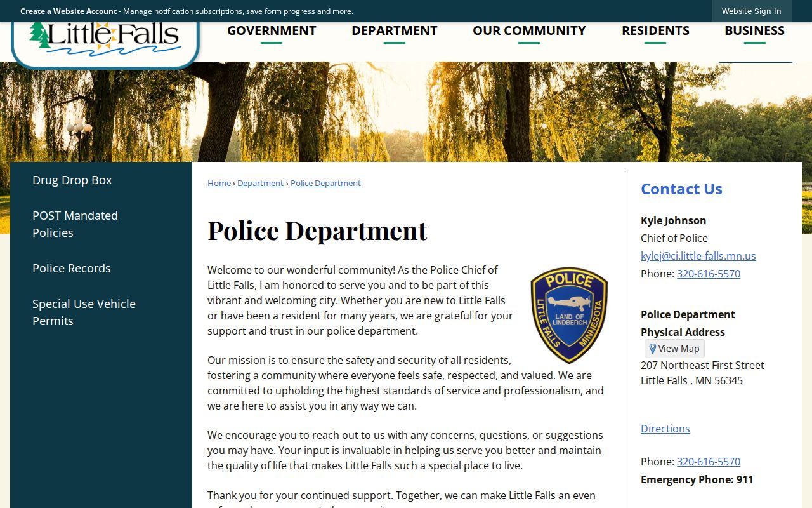Open the Our Community menu
The image size is (812, 508).
point(529,30)
